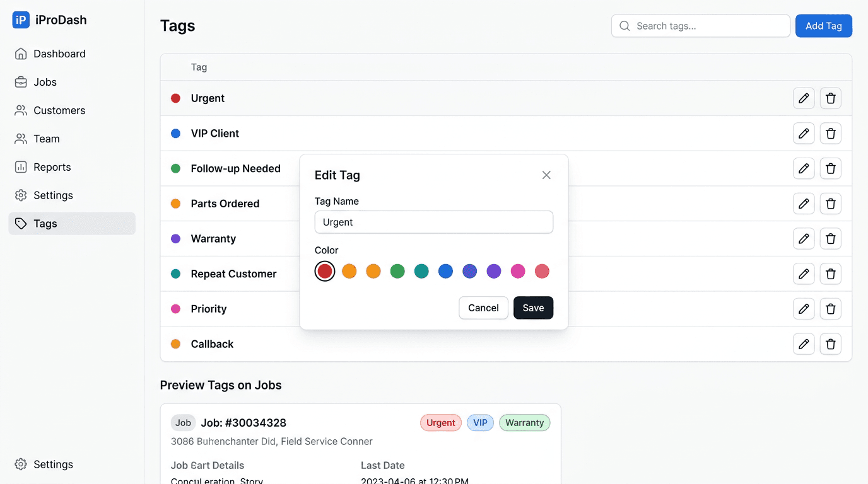Open Reports via the sidebar icon
The height and width of the screenshot is (484, 868).
[x=21, y=167]
